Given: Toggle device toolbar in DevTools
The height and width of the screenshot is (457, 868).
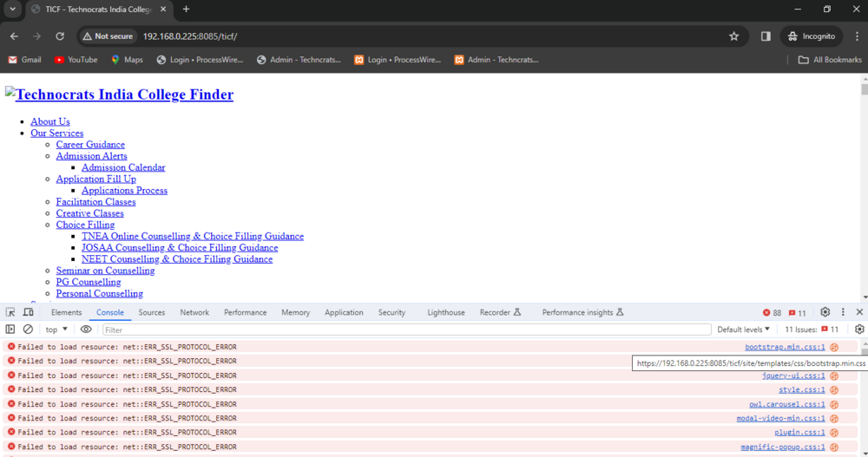Looking at the screenshot, I should pyautogui.click(x=29, y=312).
